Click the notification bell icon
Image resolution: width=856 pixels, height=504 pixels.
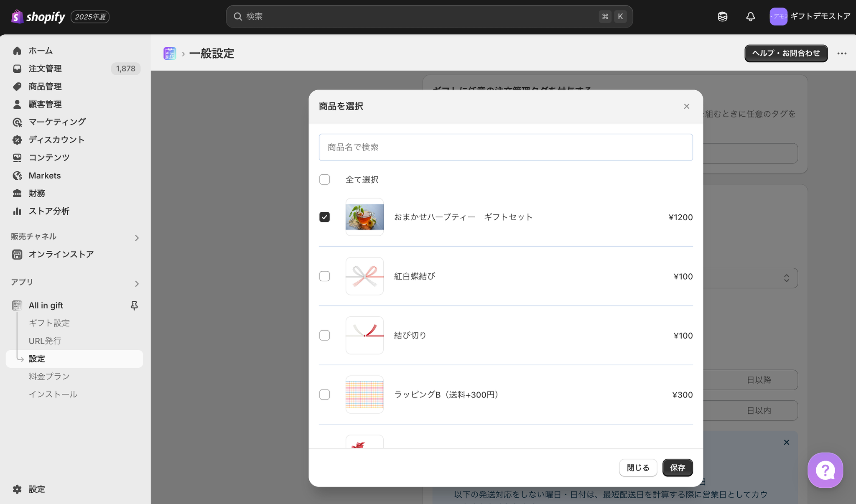(x=750, y=17)
